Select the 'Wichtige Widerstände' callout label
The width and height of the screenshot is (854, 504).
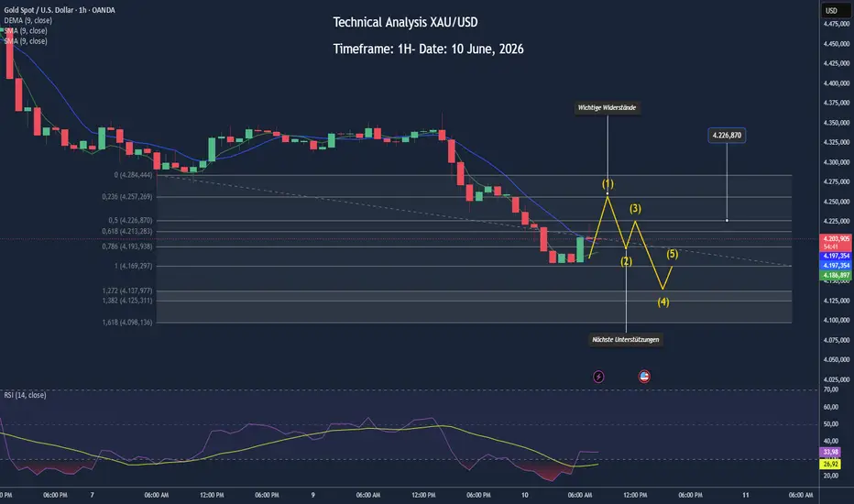click(x=607, y=108)
